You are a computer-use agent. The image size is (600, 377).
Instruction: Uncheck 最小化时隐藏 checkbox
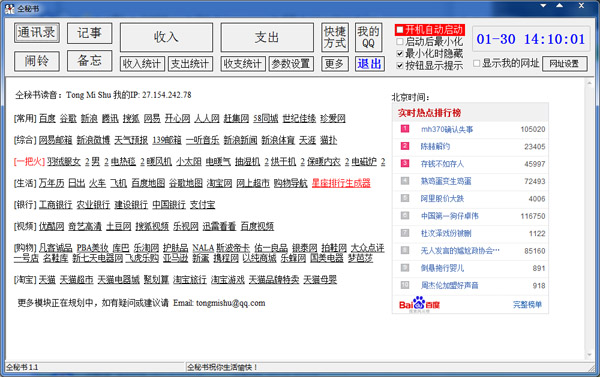point(400,53)
